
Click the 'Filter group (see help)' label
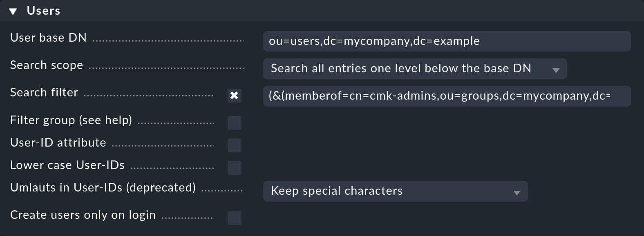(x=72, y=120)
